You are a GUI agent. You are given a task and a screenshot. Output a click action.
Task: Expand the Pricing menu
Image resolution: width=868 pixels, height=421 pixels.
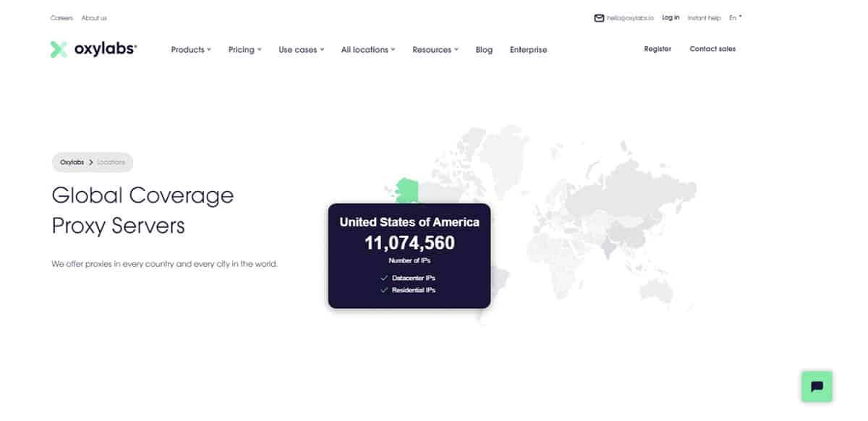click(244, 50)
